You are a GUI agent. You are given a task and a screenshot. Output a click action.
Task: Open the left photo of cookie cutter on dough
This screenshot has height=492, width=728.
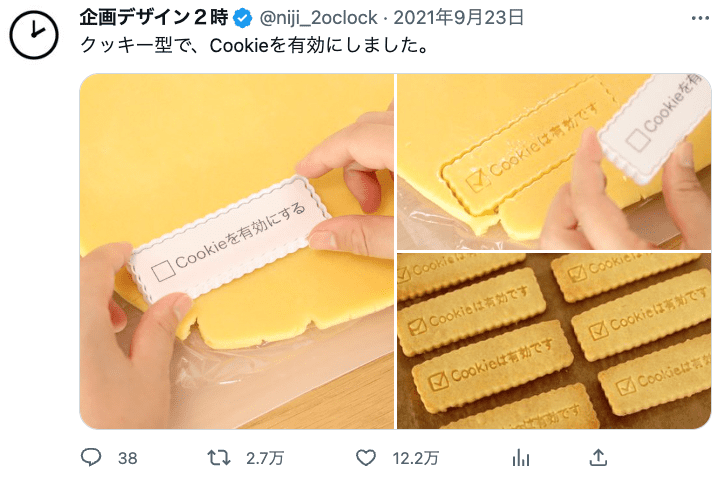[x=237, y=251]
